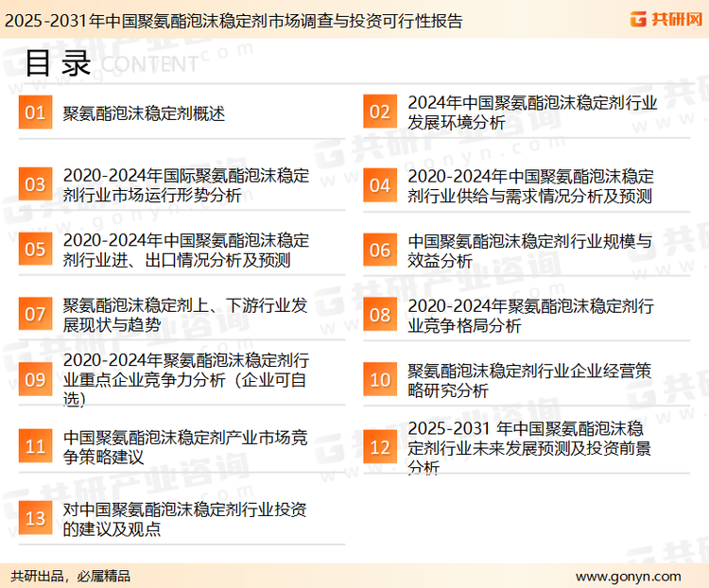Screen dimensions: 709x588
Task: Select chapter 聚氨酯泡沫稳定剂概述
Action: pos(144,113)
